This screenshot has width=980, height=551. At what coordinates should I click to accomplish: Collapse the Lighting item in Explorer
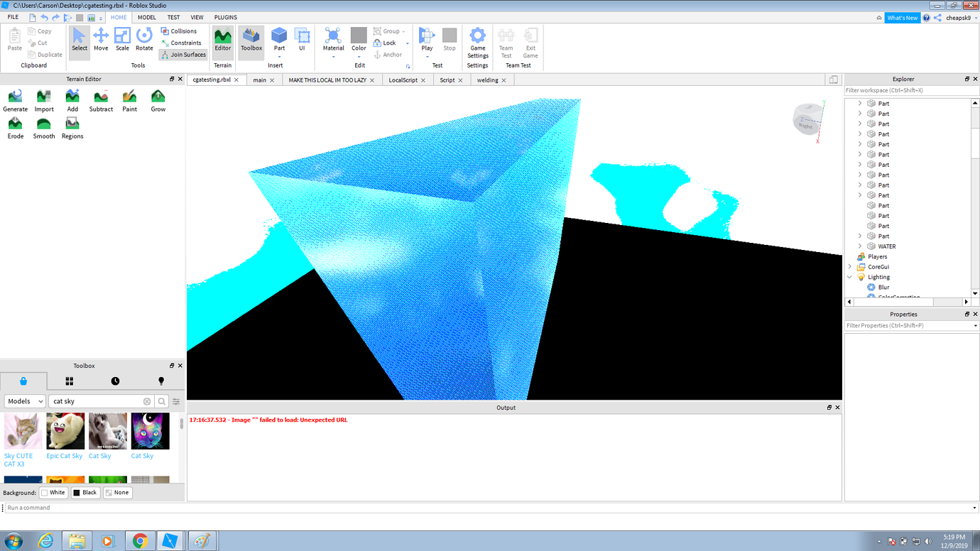[x=849, y=277]
